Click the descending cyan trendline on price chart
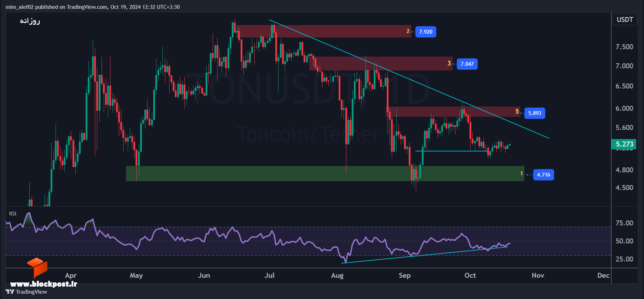 click(x=409, y=79)
